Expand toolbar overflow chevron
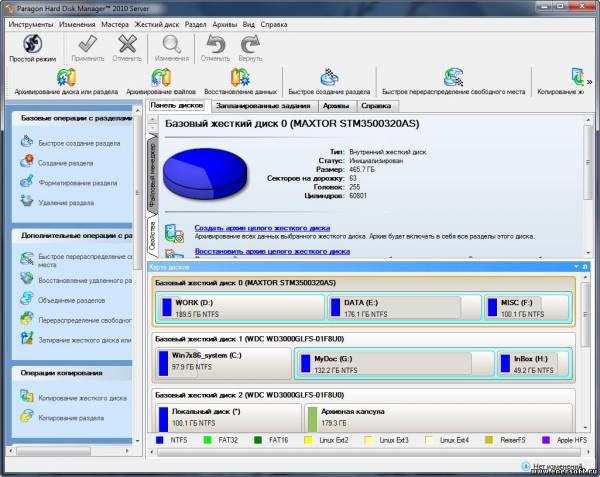 coord(589,81)
